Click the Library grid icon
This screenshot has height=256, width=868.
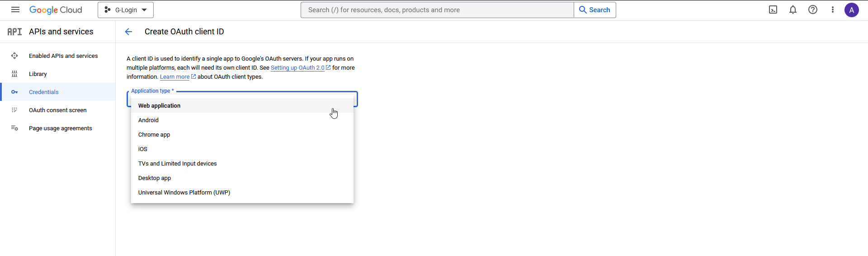(x=14, y=74)
